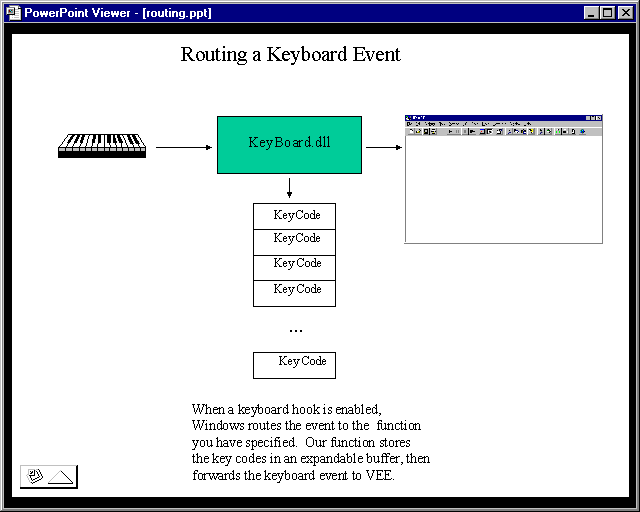The image size is (640, 512).
Task: Click the keyboard hook description paragraph
Action: 310,442
